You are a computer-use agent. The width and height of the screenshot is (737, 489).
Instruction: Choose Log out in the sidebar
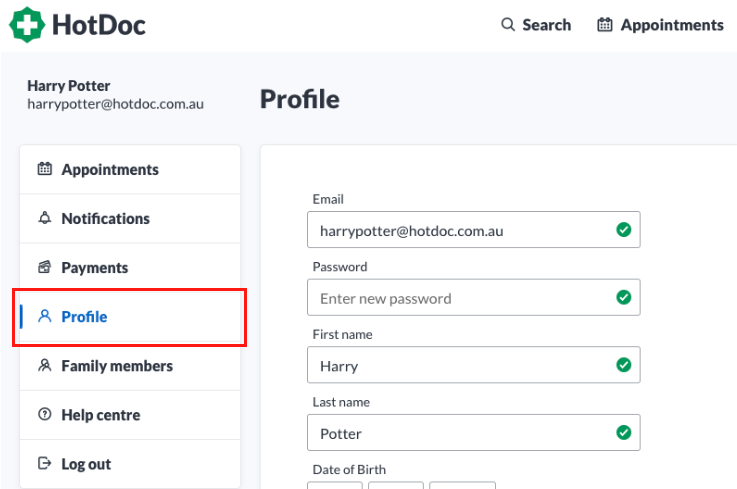click(x=130, y=464)
